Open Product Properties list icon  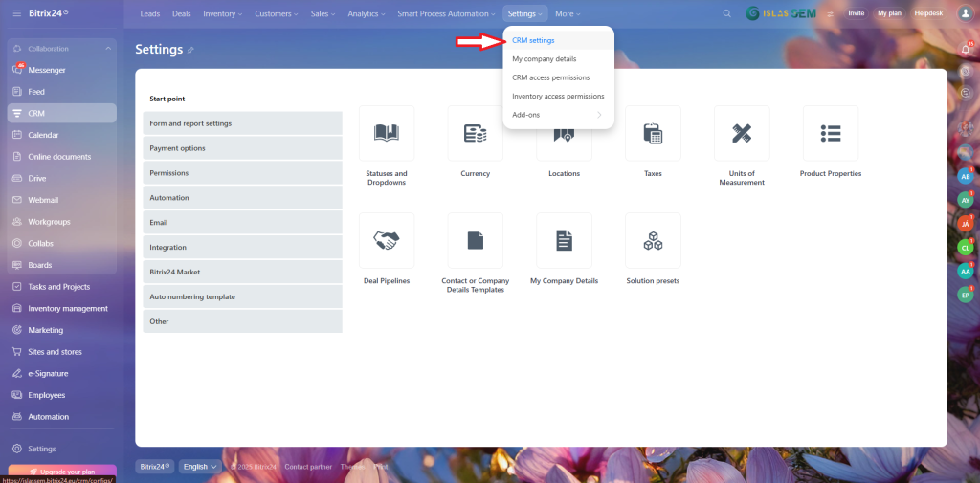coord(830,133)
